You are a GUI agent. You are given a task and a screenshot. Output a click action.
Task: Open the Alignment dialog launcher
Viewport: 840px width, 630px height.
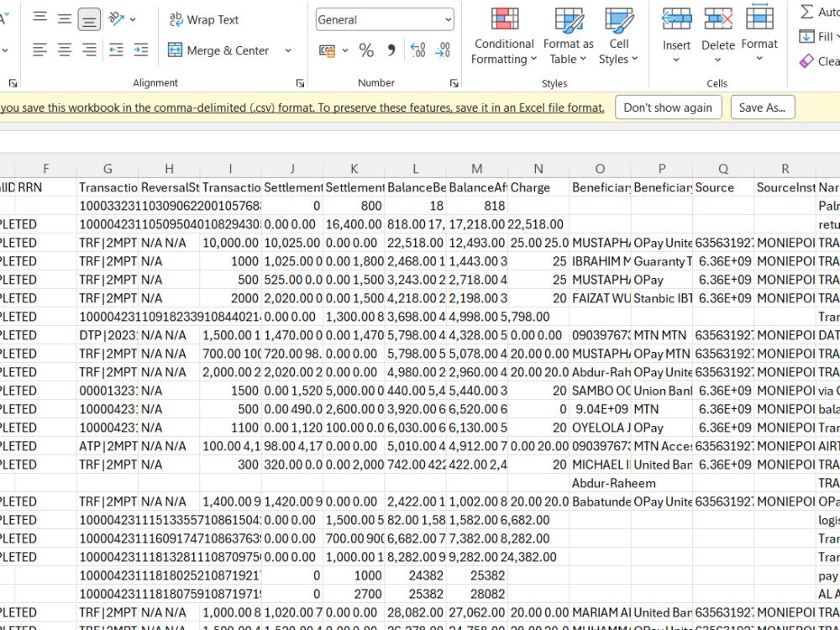(300, 82)
